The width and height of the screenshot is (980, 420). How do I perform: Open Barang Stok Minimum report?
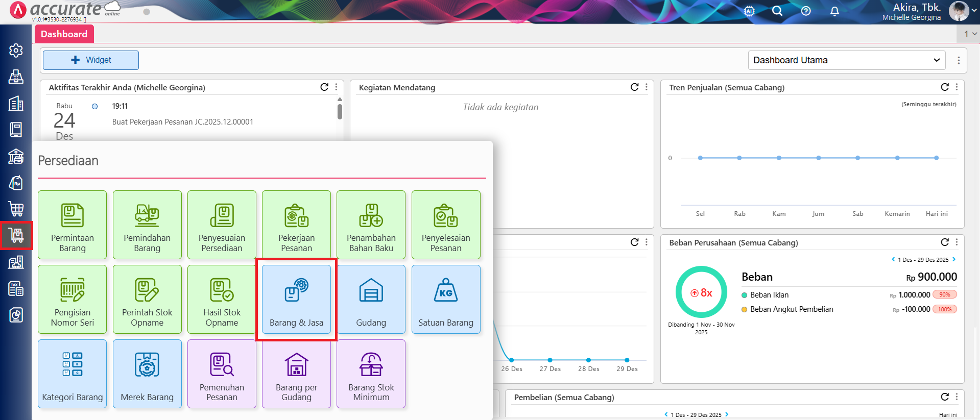pyautogui.click(x=371, y=374)
